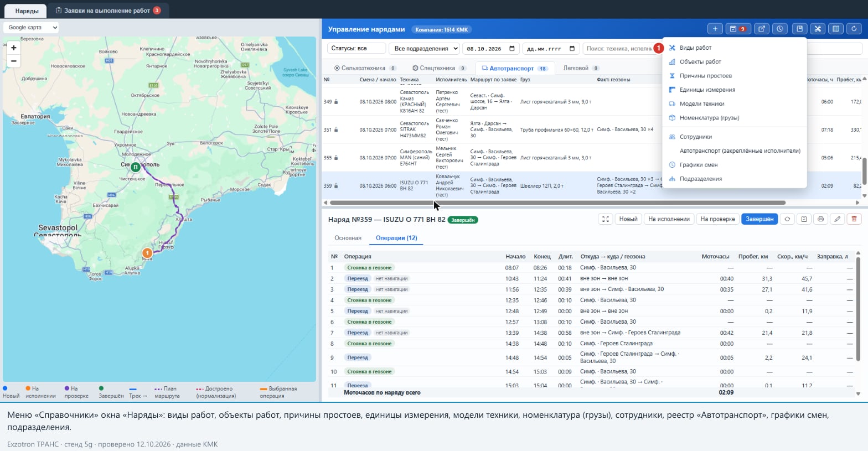Click the recalculate sync icon for order 359
The image size is (868, 451).
point(787,219)
